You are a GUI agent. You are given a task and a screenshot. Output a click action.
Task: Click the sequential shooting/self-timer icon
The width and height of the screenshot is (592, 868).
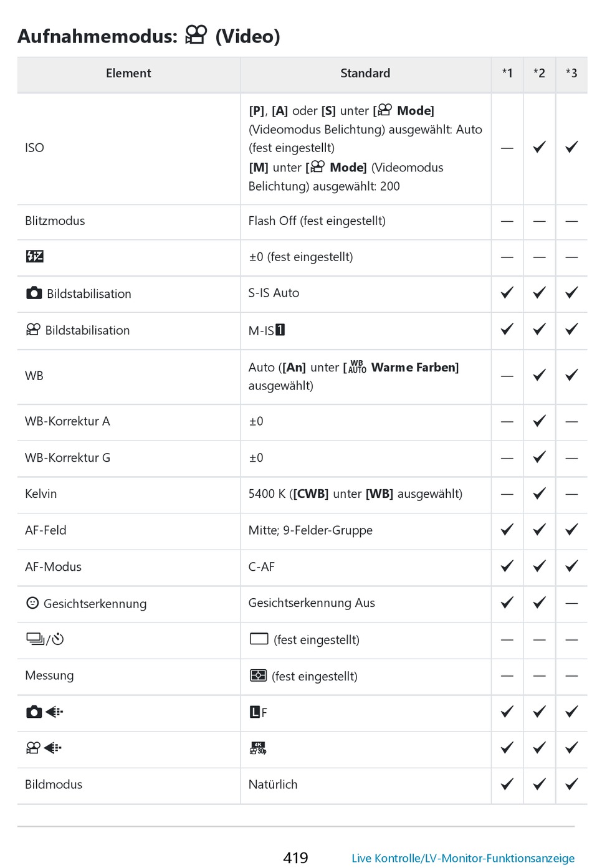pyautogui.click(x=45, y=639)
